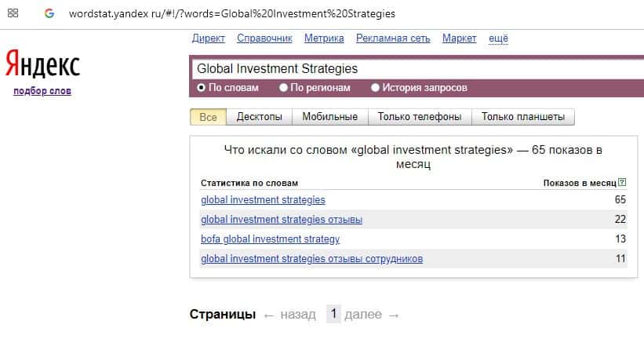Open global investment strategies отзывы result
The height and width of the screenshot is (339, 644).
click(x=282, y=220)
